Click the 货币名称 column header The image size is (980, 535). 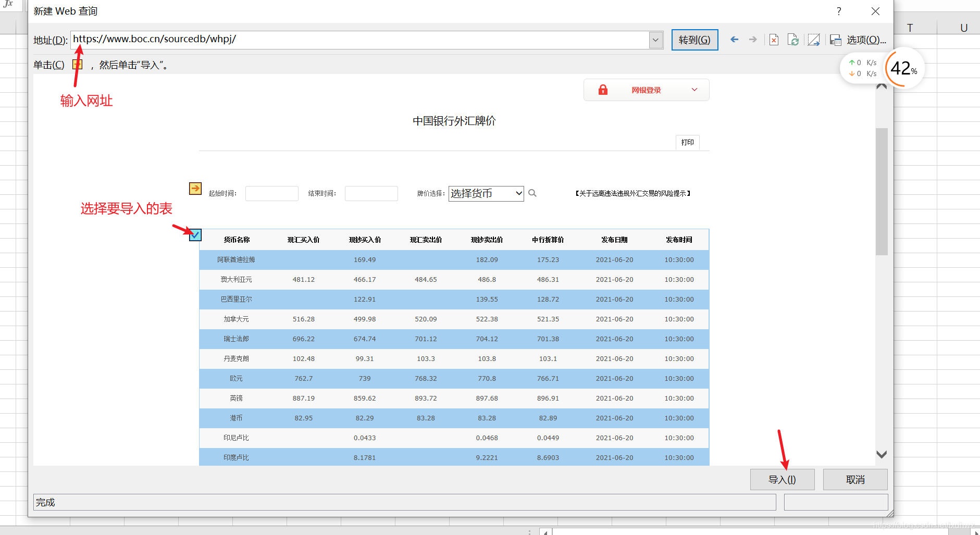click(x=237, y=240)
